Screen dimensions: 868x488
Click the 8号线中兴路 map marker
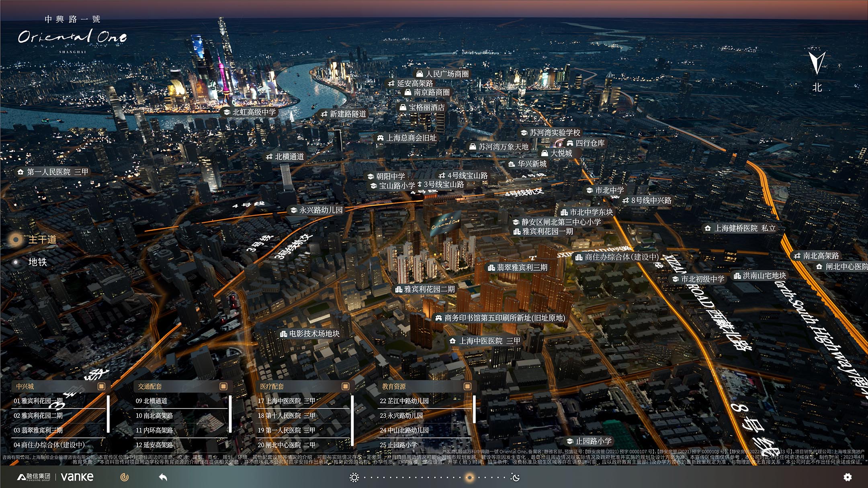[x=647, y=200]
